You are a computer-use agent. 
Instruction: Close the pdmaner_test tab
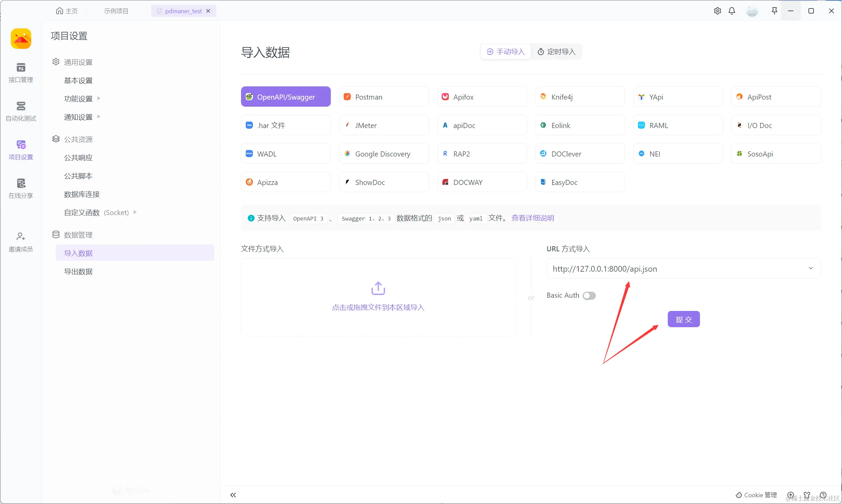click(x=208, y=11)
